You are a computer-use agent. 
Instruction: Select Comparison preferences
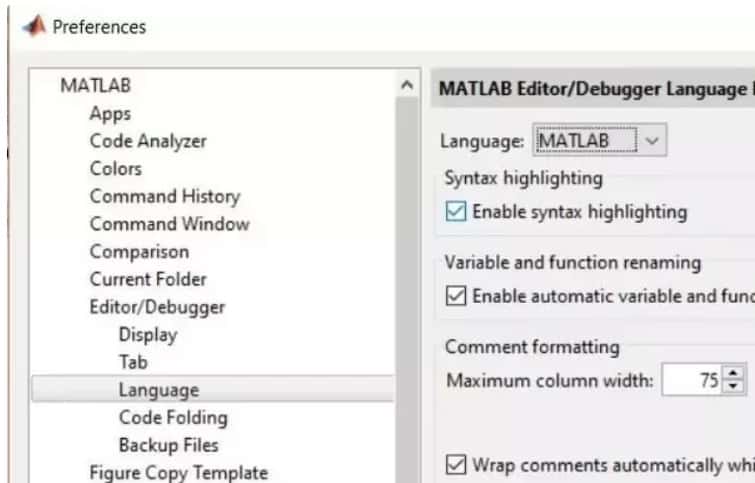click(139, 252)
